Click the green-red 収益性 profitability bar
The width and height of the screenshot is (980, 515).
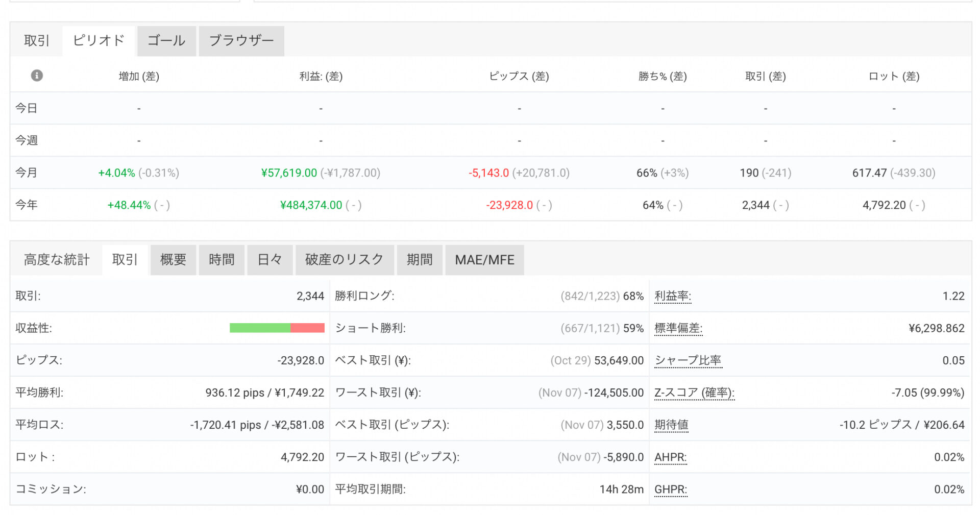point(277,328)
